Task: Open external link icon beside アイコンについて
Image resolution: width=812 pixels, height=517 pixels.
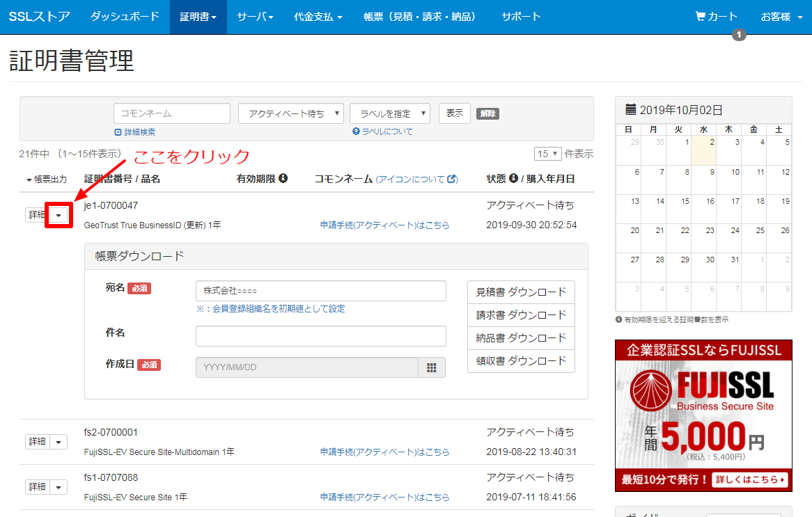Action: pos(452,179)
